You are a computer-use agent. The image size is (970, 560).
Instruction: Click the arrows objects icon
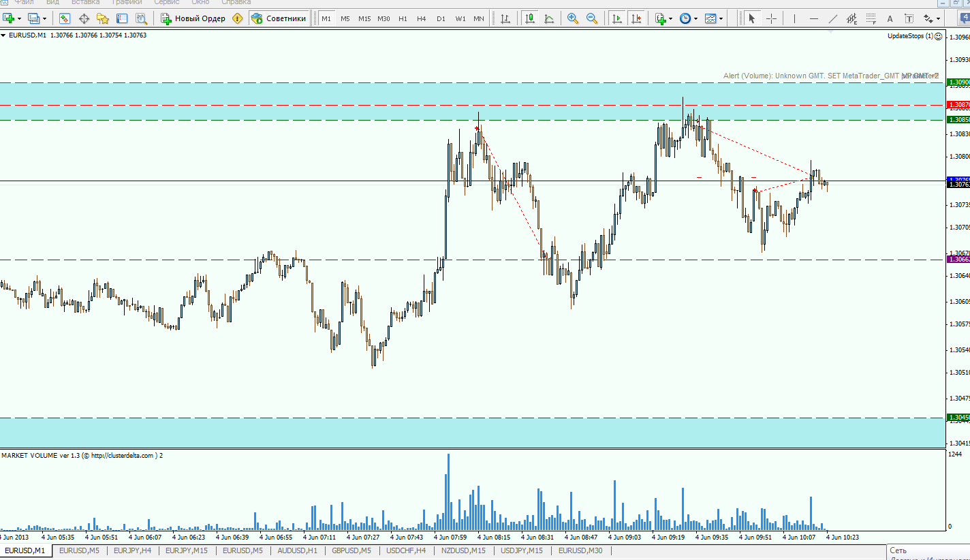(x=928, y=18)
